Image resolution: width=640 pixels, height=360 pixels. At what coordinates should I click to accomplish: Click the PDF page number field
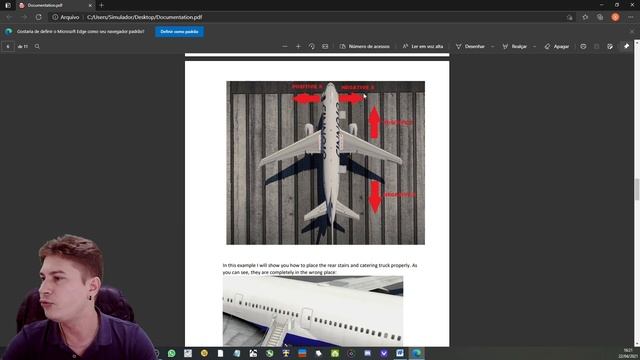point(8,47)
